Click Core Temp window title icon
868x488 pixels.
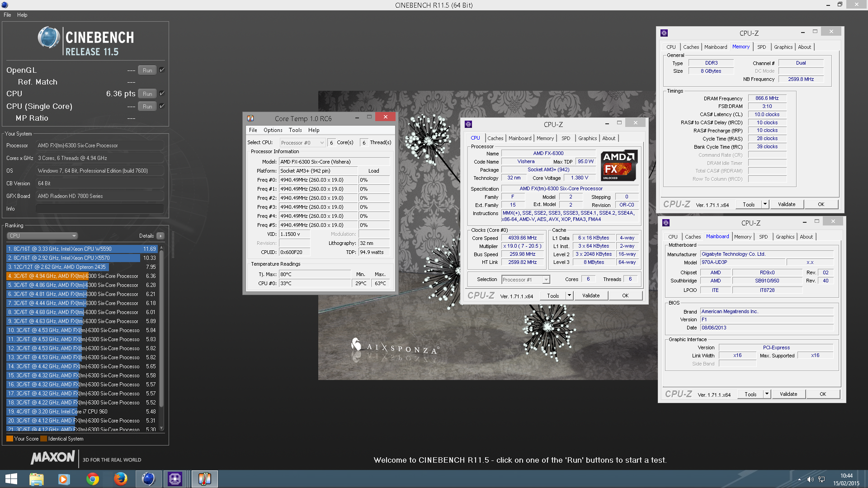pos(250,118)
